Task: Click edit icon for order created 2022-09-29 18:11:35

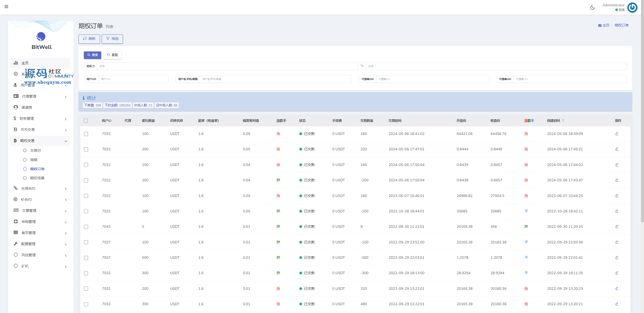Action: pos(617,273)
